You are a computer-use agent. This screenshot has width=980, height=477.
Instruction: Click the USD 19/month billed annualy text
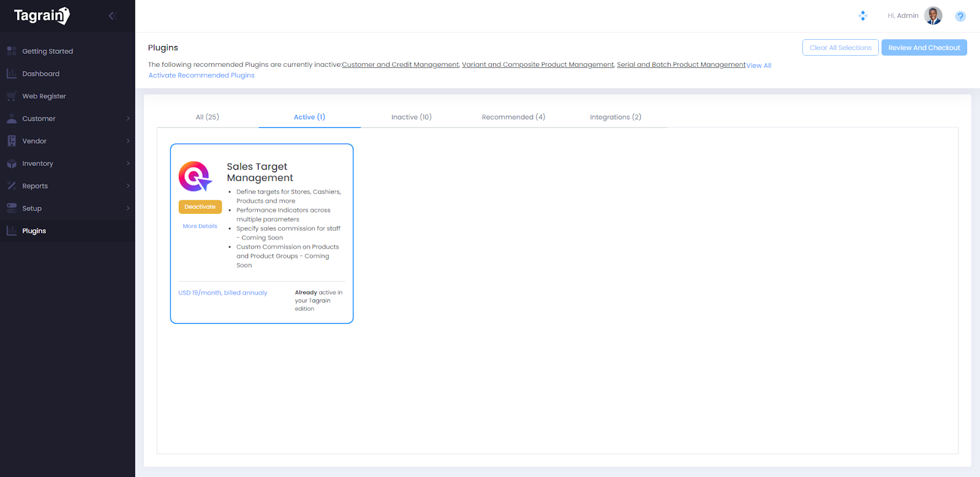click(x=223, y=293)
